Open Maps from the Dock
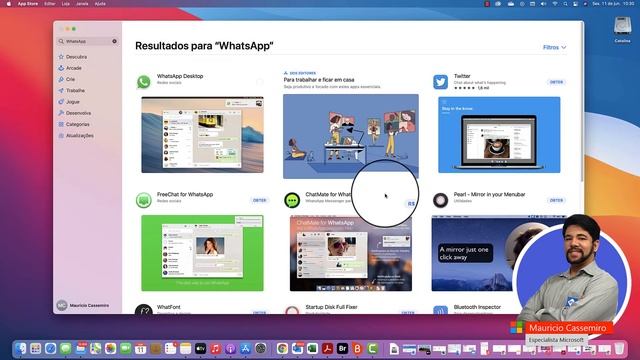Viewport: 640px width, 360px height. pyautogui.click(x=96, y=349)
